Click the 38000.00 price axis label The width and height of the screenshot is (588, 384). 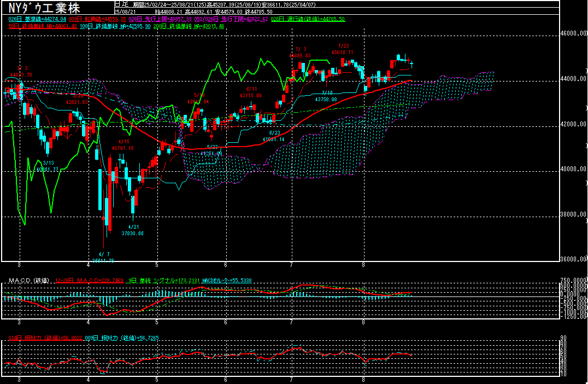(574, 215)
